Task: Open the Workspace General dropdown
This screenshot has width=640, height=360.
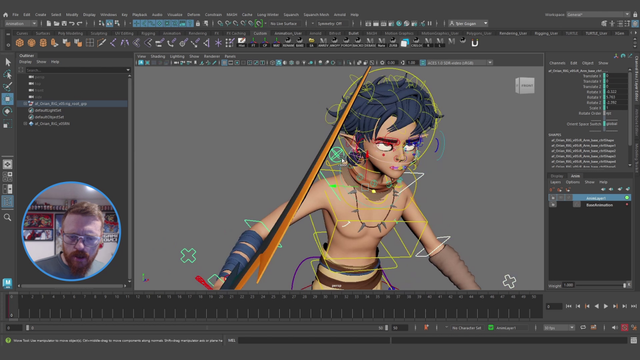Action: pyautogui.click(x=598, y=15)
